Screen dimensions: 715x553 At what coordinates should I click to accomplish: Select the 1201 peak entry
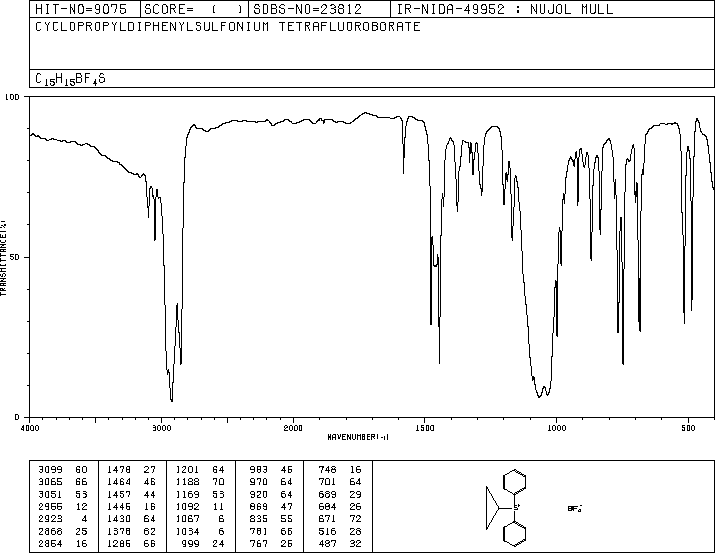pos(200,470)
